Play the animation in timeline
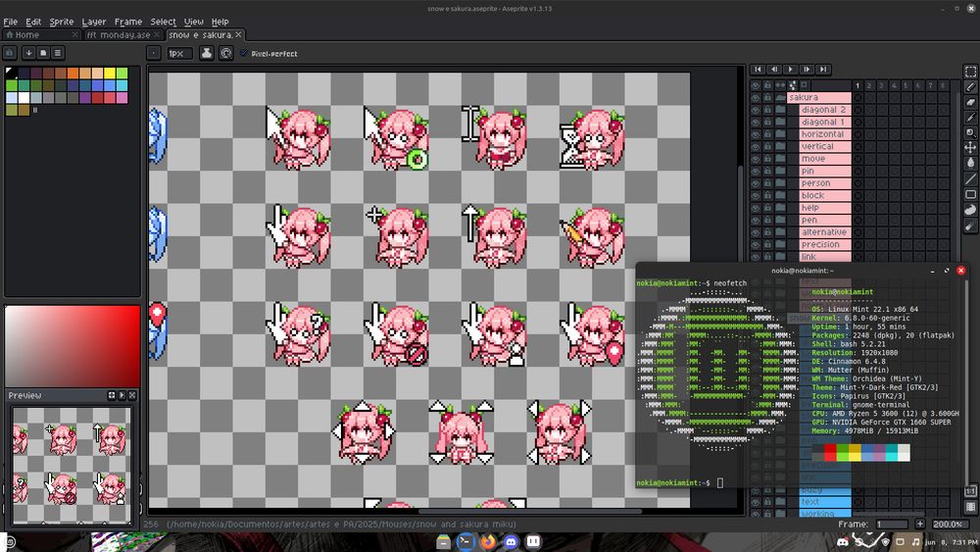This screenshot has width=980, height=552. click(791, 70)
